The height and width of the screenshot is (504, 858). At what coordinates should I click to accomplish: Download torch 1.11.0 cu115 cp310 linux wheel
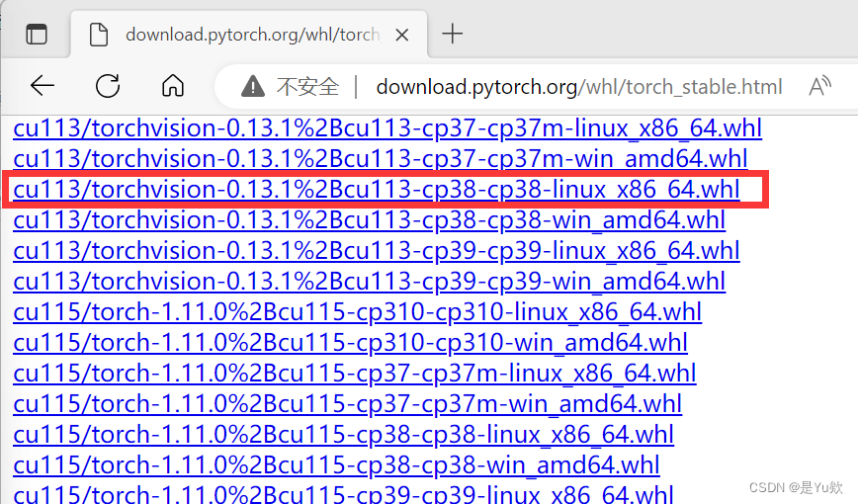(357, 312)
